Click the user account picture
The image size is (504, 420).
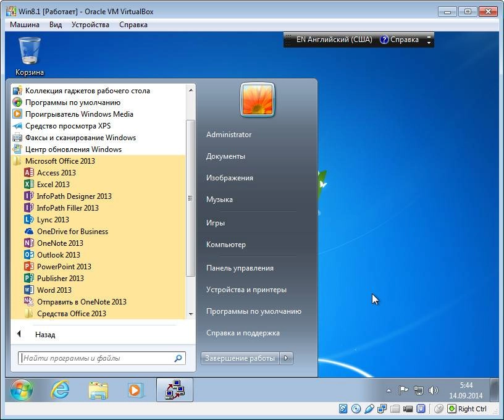coord(258,99)
